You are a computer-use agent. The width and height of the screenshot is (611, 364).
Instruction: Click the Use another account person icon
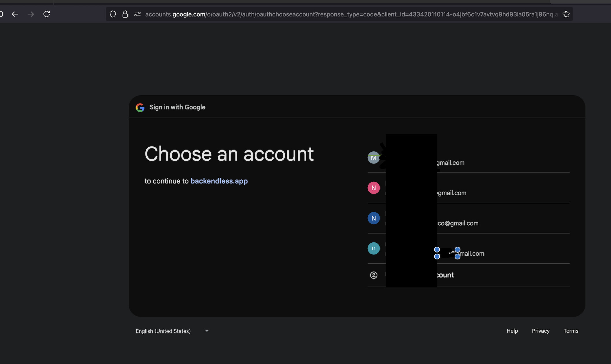373,275
